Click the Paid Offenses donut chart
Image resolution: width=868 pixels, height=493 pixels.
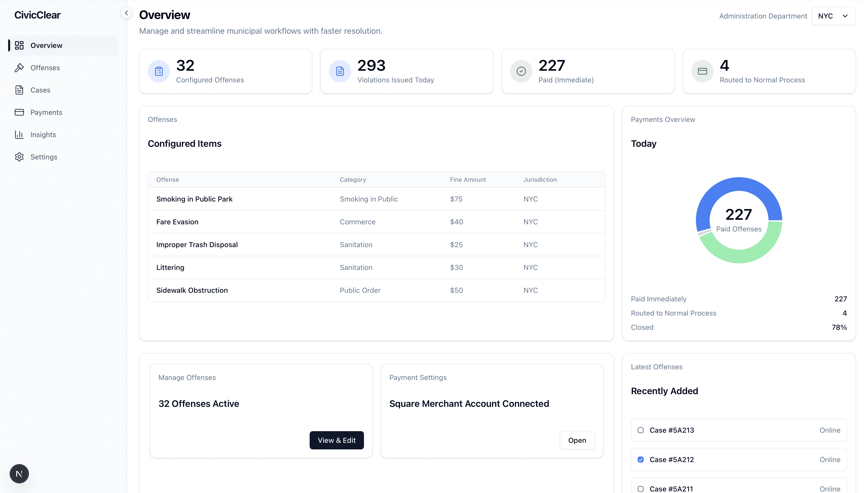click(739, 220)
